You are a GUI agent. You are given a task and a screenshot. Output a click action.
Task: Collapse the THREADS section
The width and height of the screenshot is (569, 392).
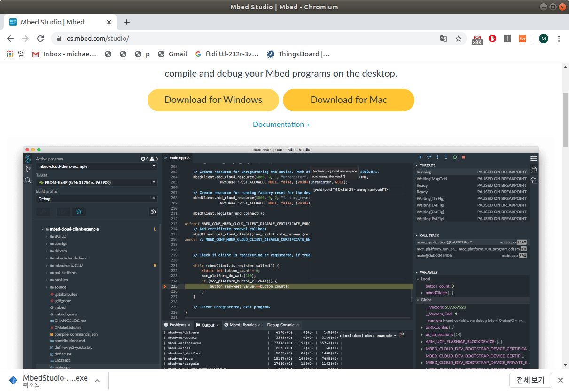pos(417,165)
